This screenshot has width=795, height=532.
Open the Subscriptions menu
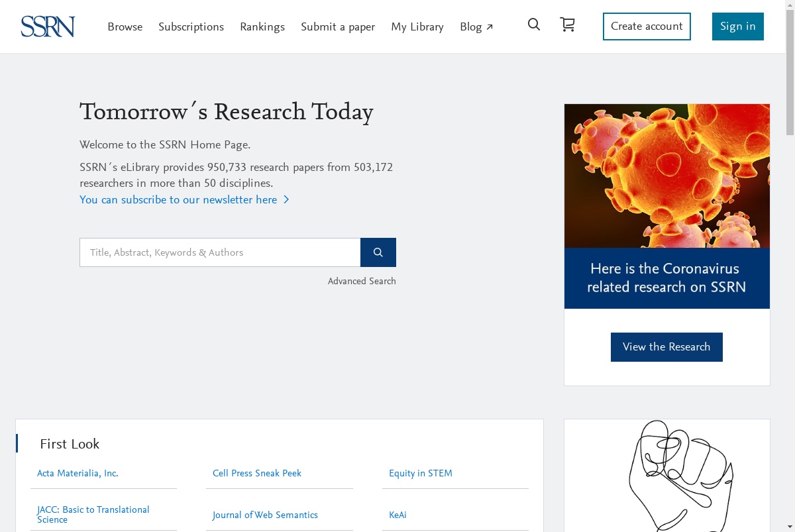191,27
